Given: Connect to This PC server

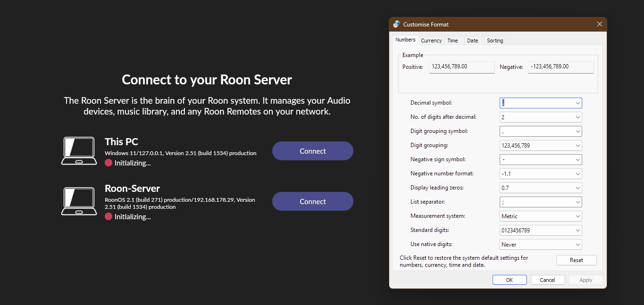Looking at the screenshot, I should pyautogui.click(x=313, y=151).
